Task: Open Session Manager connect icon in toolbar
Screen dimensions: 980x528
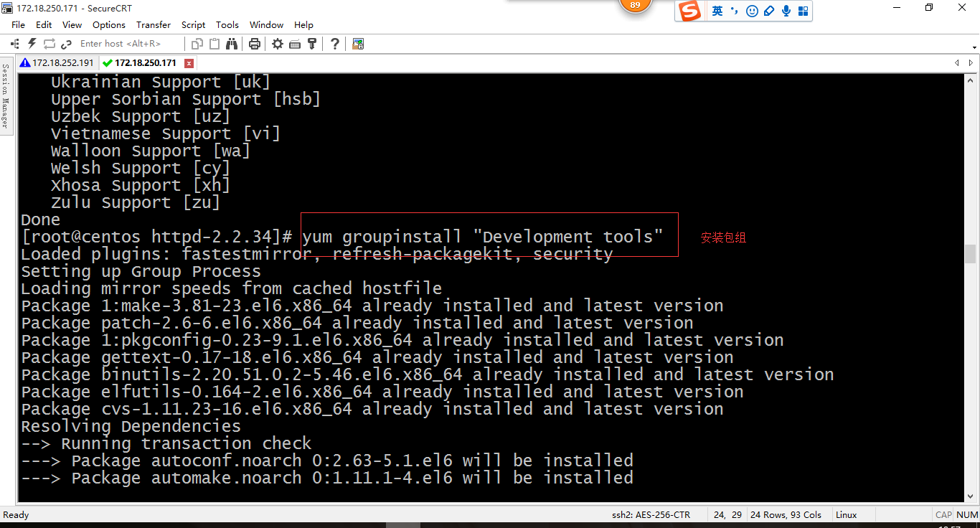Action: click(14, 44)
